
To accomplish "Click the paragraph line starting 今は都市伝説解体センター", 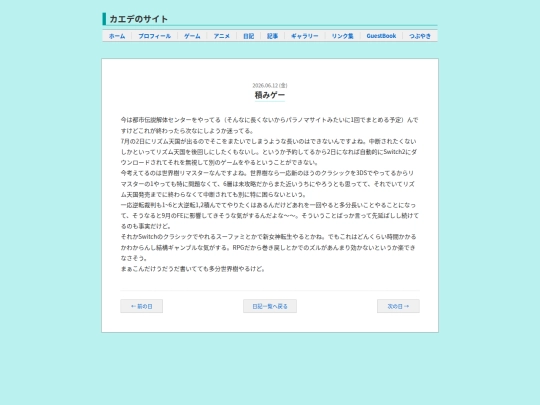I will point(269,120).
